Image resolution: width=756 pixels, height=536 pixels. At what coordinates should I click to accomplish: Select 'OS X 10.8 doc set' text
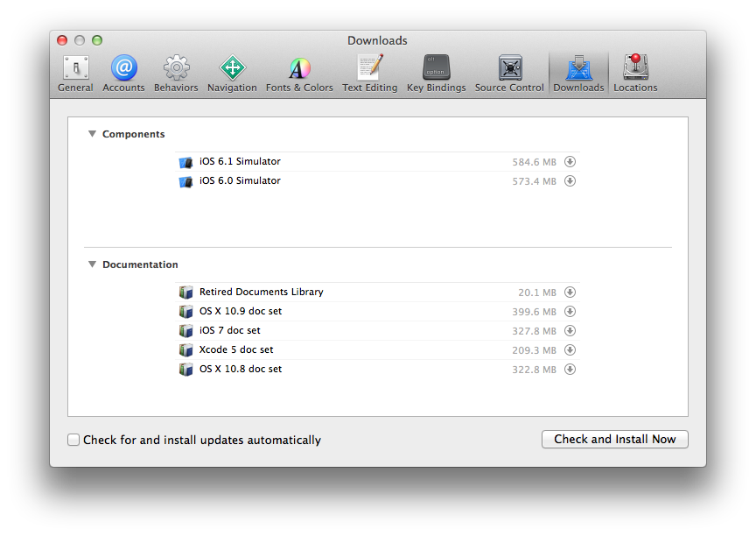(x=241, y=369)
